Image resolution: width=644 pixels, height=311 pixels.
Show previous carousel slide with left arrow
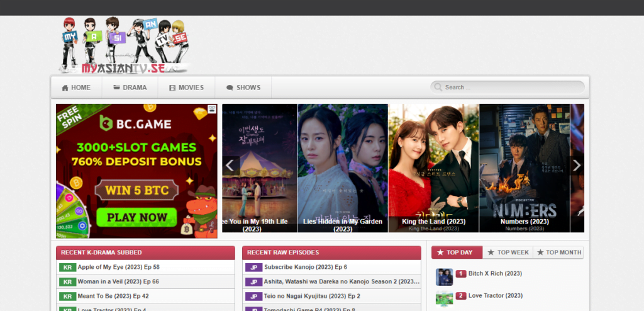coord(230,166)
